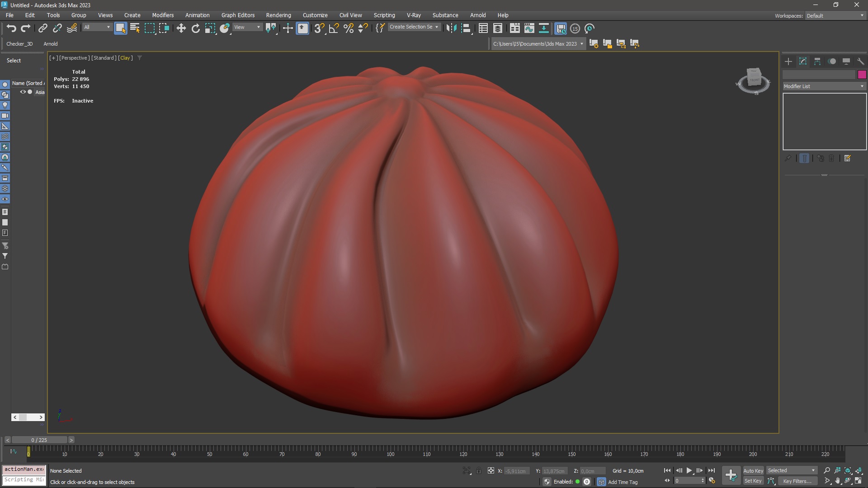
Task: Click the Undo arrow icon
Action: coord(11,28)
